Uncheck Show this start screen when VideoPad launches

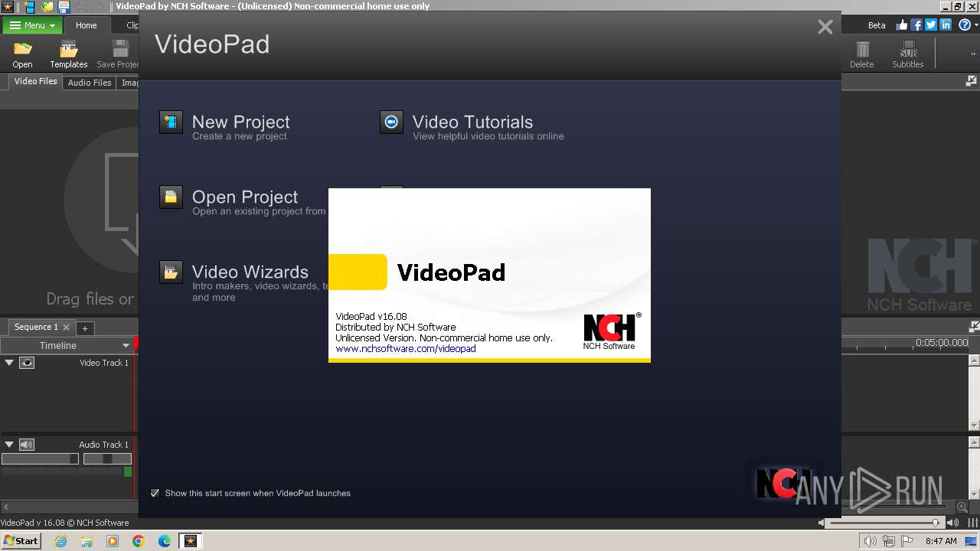(155, 493)
